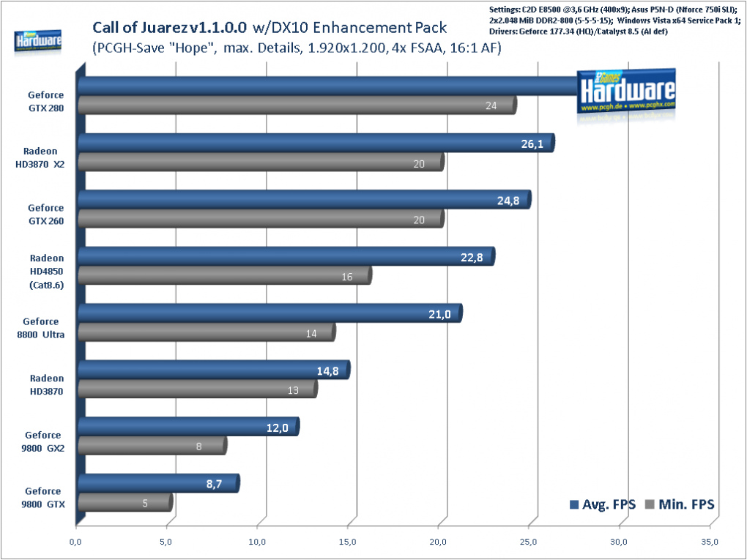
Task: Click the gray bar labeled 13
Action: coord(198,389)
